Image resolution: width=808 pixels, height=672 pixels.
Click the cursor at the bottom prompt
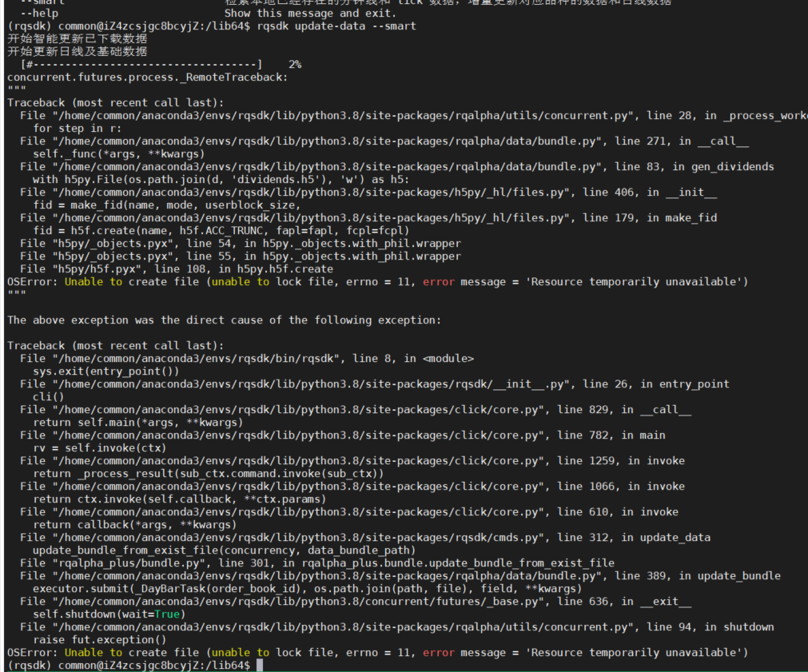point(261,665)
